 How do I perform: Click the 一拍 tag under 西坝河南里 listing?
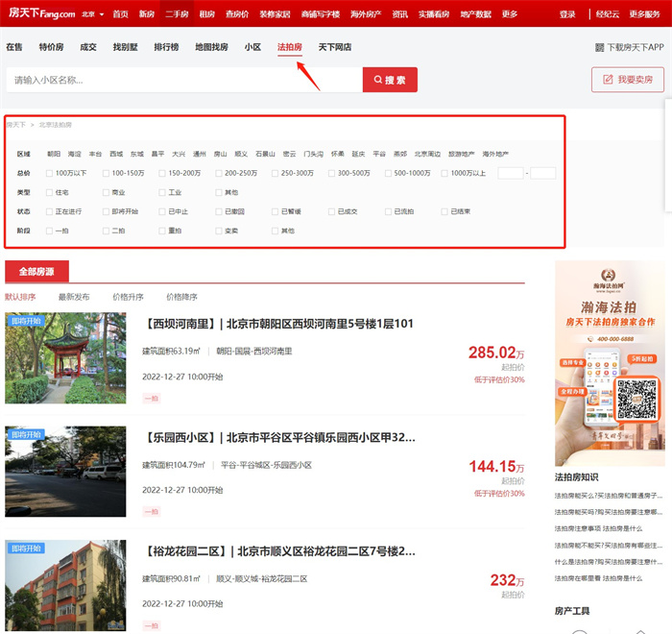coord(151,398)
